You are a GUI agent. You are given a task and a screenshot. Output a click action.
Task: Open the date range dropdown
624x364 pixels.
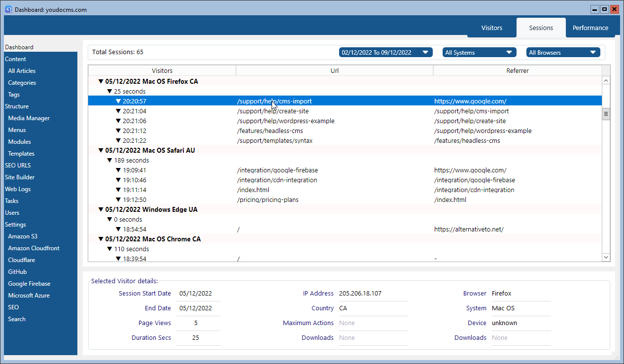pos(385,53)
